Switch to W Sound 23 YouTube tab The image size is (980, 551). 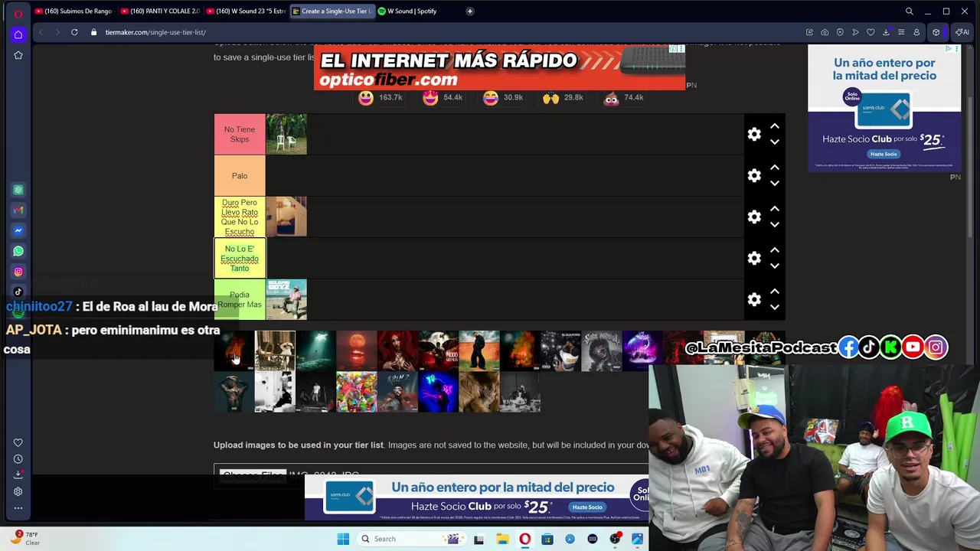pos(245,11)
